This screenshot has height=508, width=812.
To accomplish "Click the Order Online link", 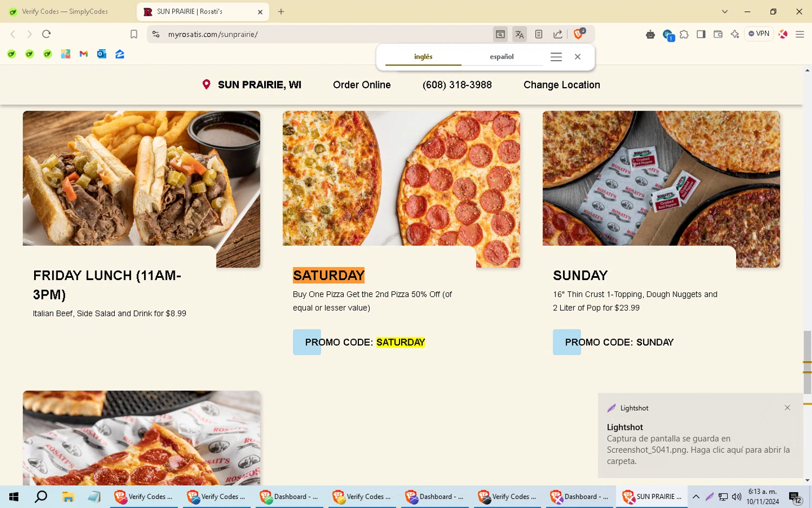I will (362, 84).
